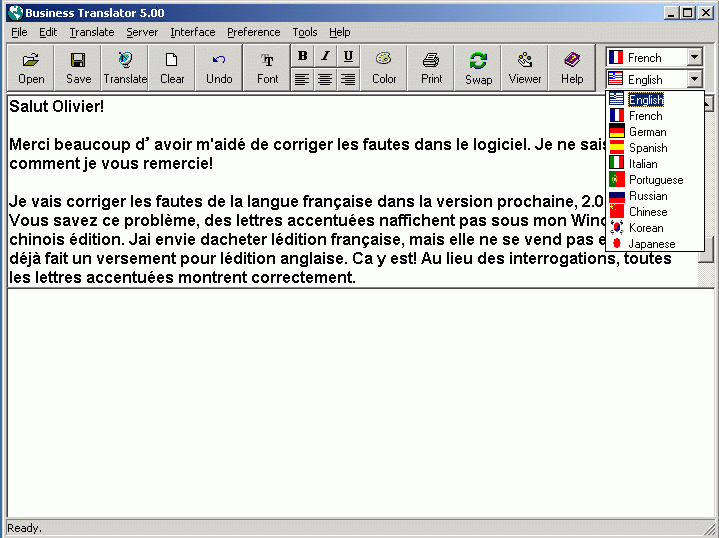Click 'les lettres accentuées montrent correctement.' line
The width and height of the screenshot is (719, 538).
click(183, 277)
